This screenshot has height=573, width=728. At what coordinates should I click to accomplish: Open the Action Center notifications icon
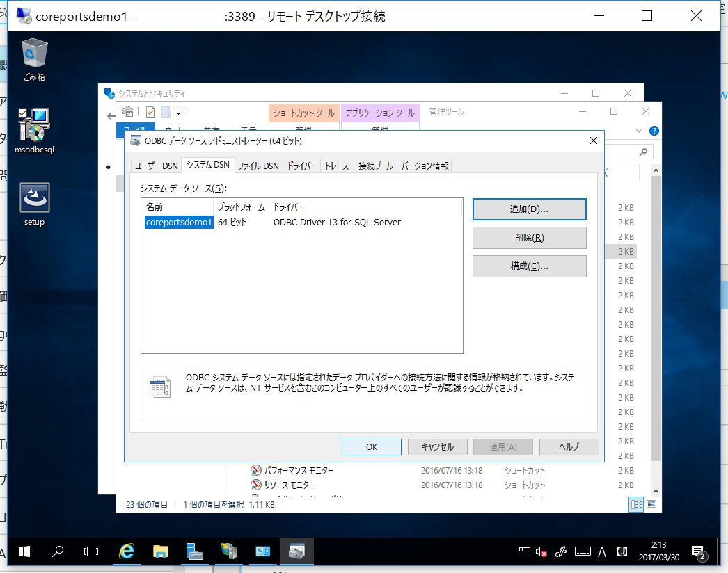pos(699,552)
